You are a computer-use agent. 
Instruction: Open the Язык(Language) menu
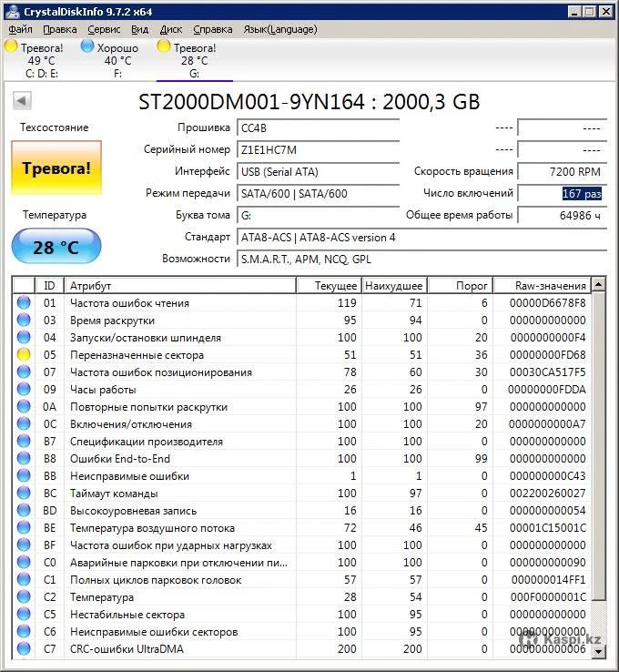click(x=280, y=29)
